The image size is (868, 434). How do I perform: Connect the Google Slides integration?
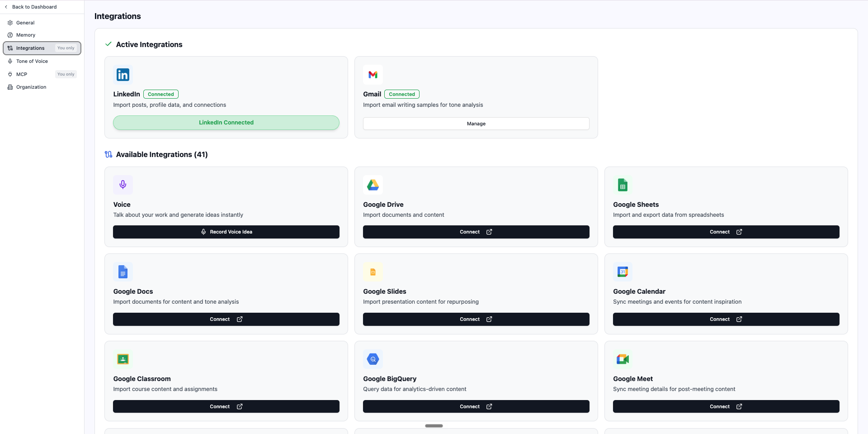(476, 319)
